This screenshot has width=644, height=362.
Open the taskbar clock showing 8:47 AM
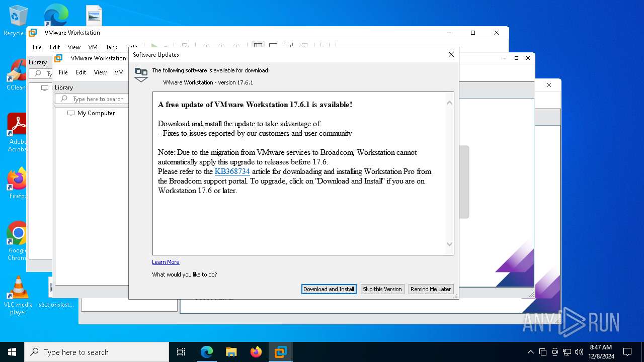point(601,352)
